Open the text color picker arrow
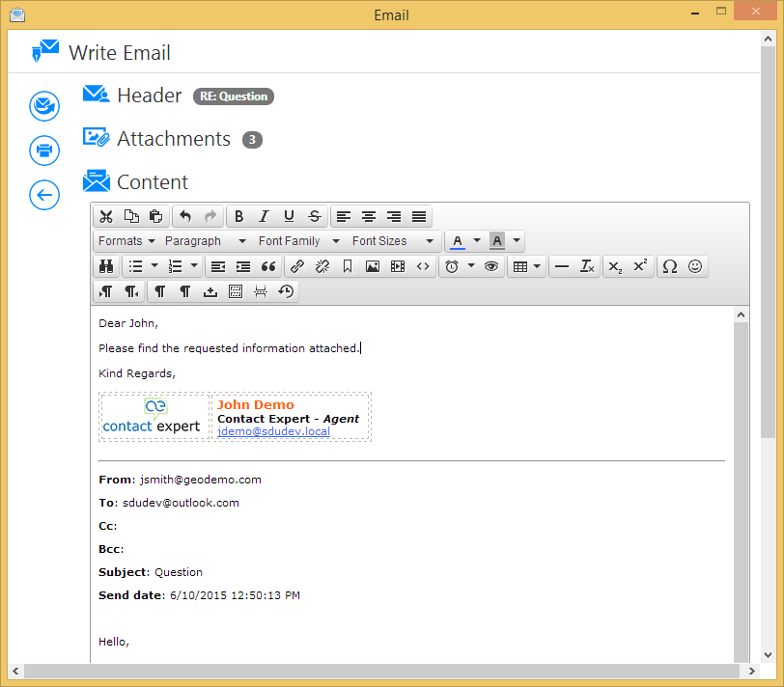 (477, 241)
